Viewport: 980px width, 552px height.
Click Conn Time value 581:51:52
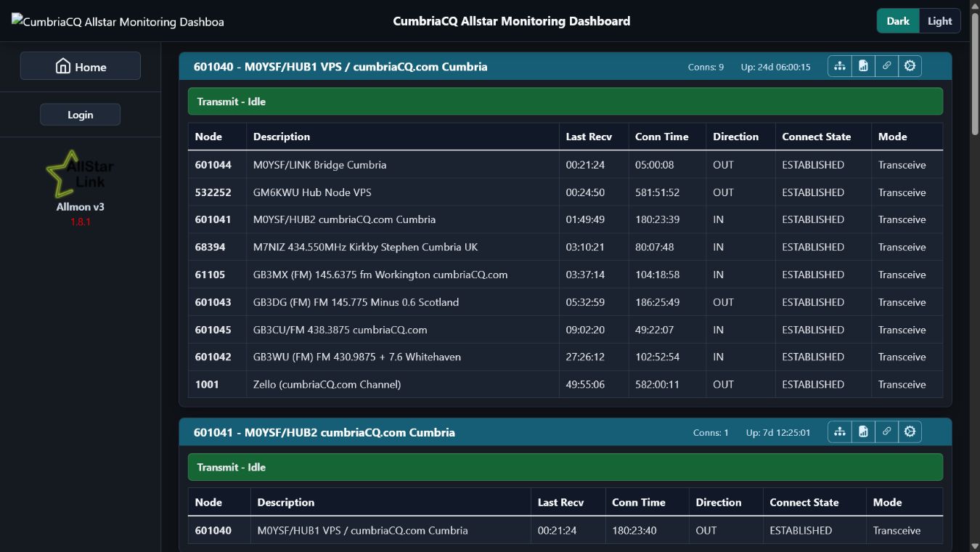[x=657, y=192]
